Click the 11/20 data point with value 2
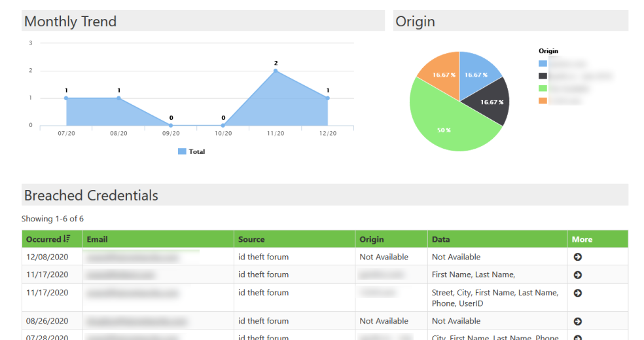This screenshot has width=644, height=340. [276, 71]
